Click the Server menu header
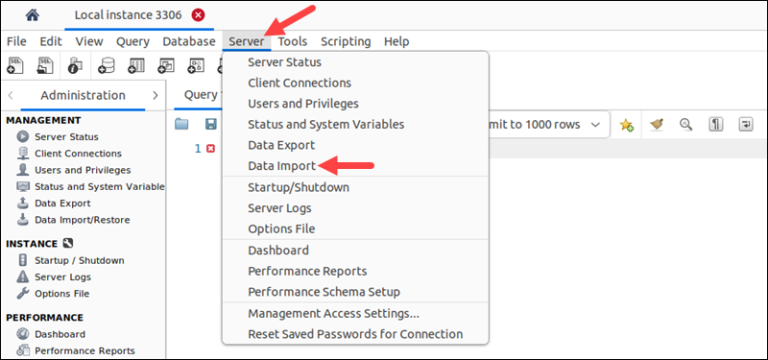 click(x=246, y=42)
